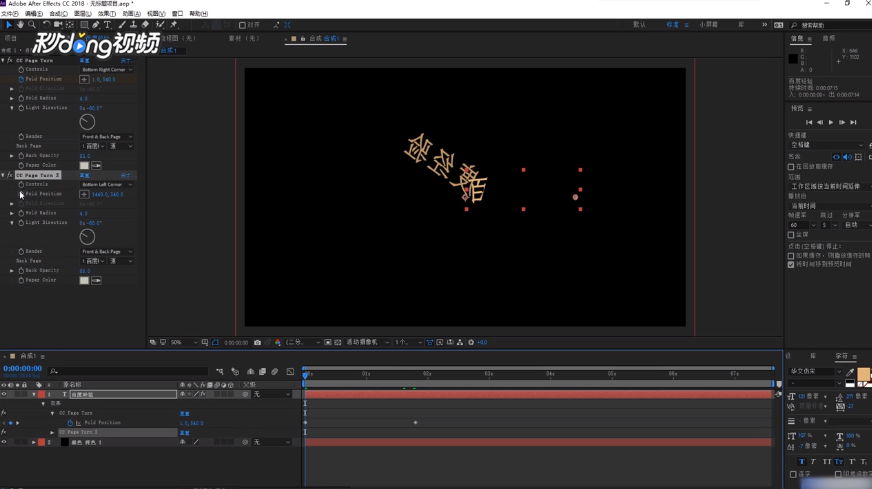Open parent dropdown for layer 1
The width and height of the screenshot is (872, 489).
coord(272,394)
